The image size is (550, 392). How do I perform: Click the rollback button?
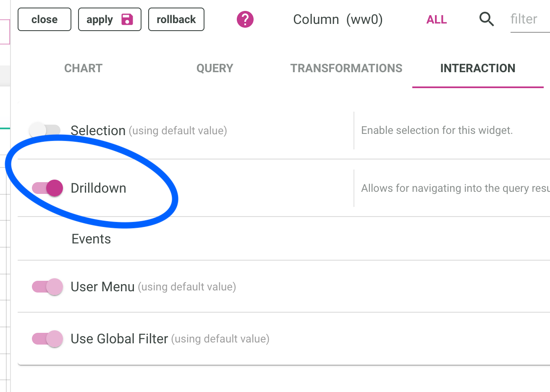click(x=176, y=19)
